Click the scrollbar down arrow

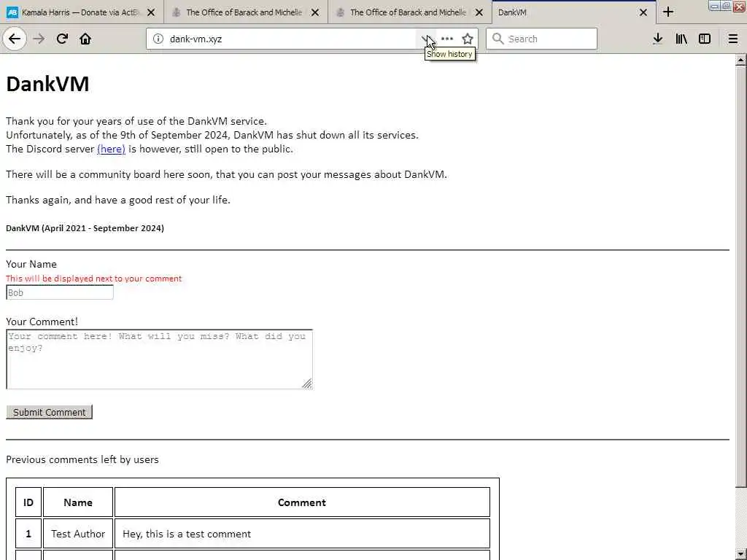[741, 554]
